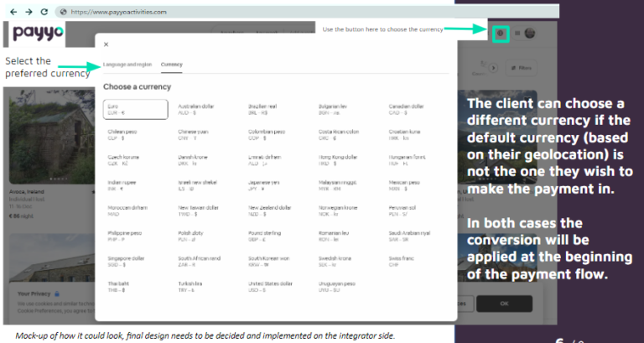Screen dimensions: 644x343
Task: Click the browser back arrow
Action: [x=13, y=12]
